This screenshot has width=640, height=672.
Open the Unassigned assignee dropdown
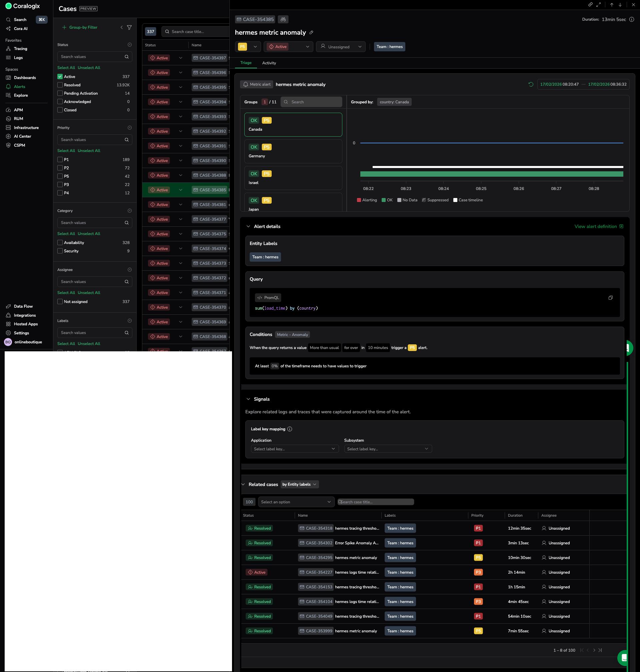pyautogui.click(x=340, y=47)
